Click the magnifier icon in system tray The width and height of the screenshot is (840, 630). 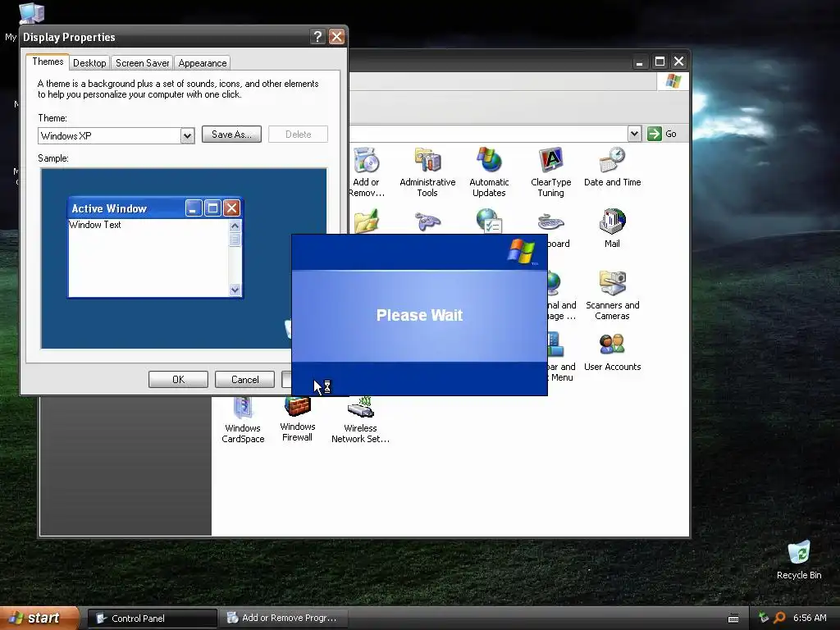[x=779, y=618]
